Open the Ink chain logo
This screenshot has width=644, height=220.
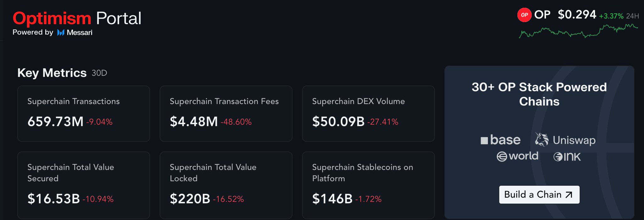(x=567, y=156)
